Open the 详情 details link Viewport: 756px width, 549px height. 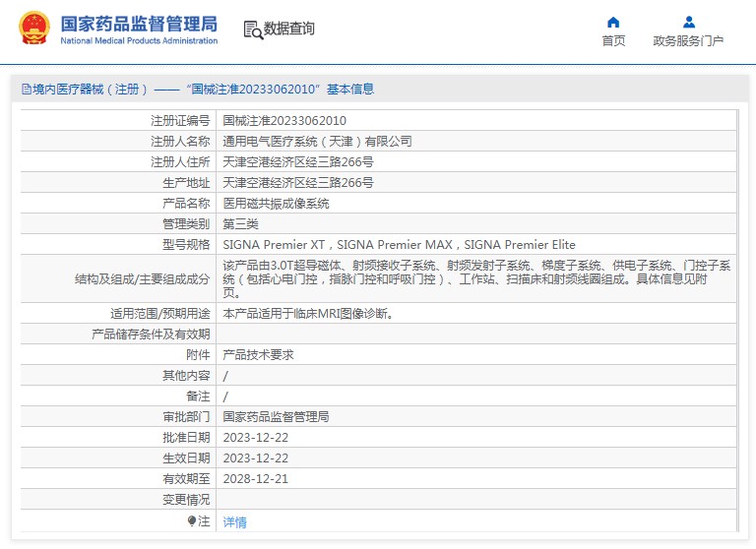click(234, 522)
